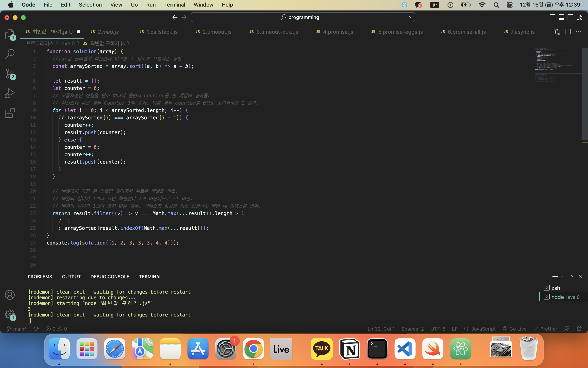Open the main* git branch picker
Viewport: 588px width, 368px height.
pyautogui.click(x=16, y=329)
